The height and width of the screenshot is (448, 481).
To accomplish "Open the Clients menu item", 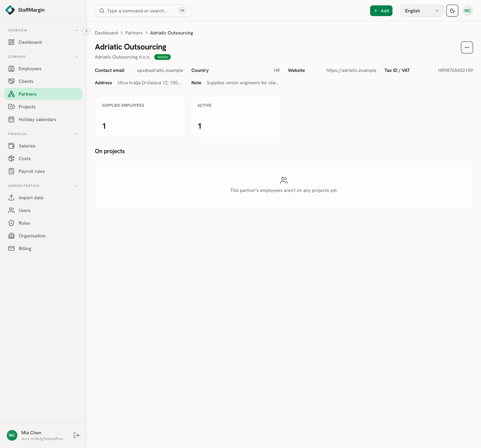I will click(x=43, y=81).
